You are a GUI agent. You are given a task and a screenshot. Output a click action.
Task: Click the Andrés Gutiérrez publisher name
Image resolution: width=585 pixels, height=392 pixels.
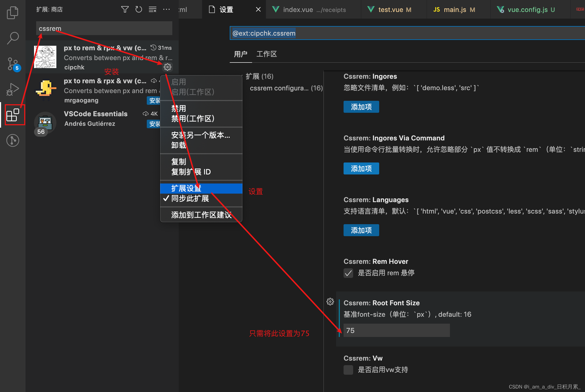tap(90, 124)
